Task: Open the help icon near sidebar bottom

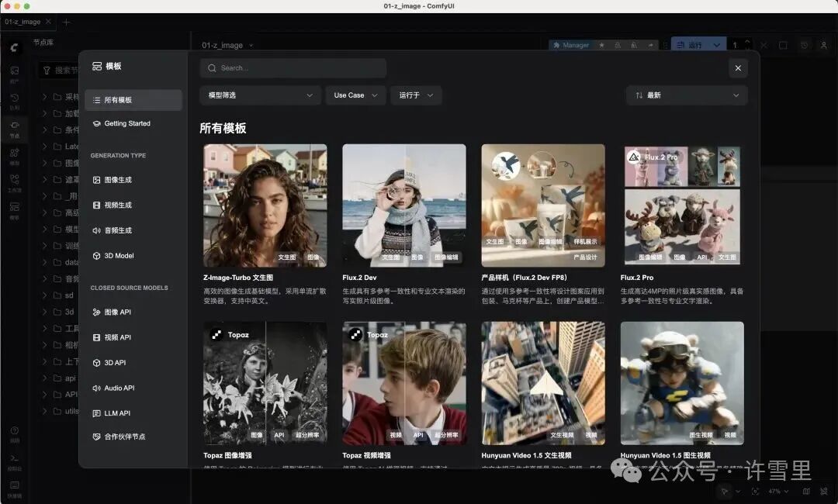Action: [x=15, y=430]
